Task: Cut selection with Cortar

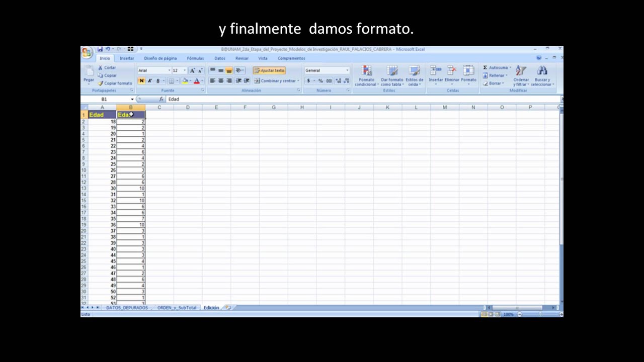Action: click(x=107, y=67)
